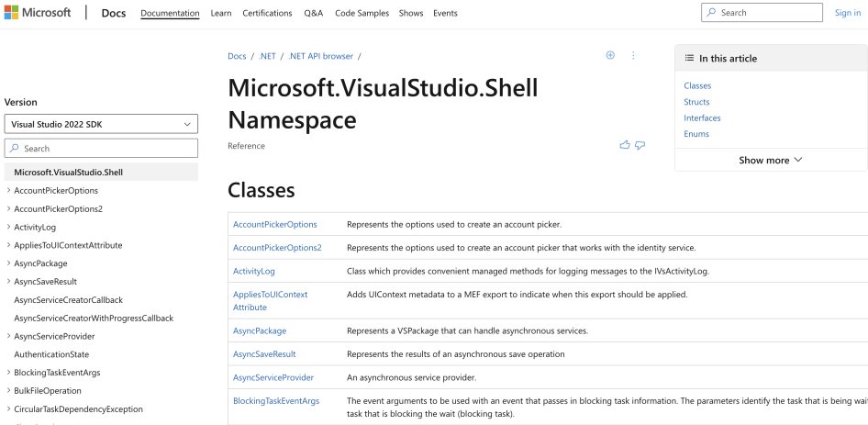868x425 pixels.
Task: Open the more actions vertical dots menu
Action: tap(633, 56)
